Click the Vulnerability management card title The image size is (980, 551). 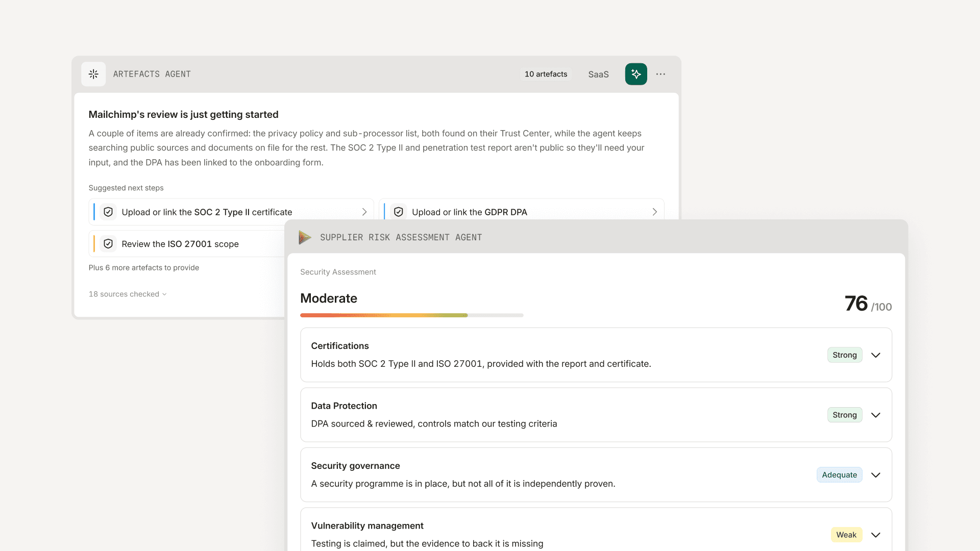tap(367, 525)
